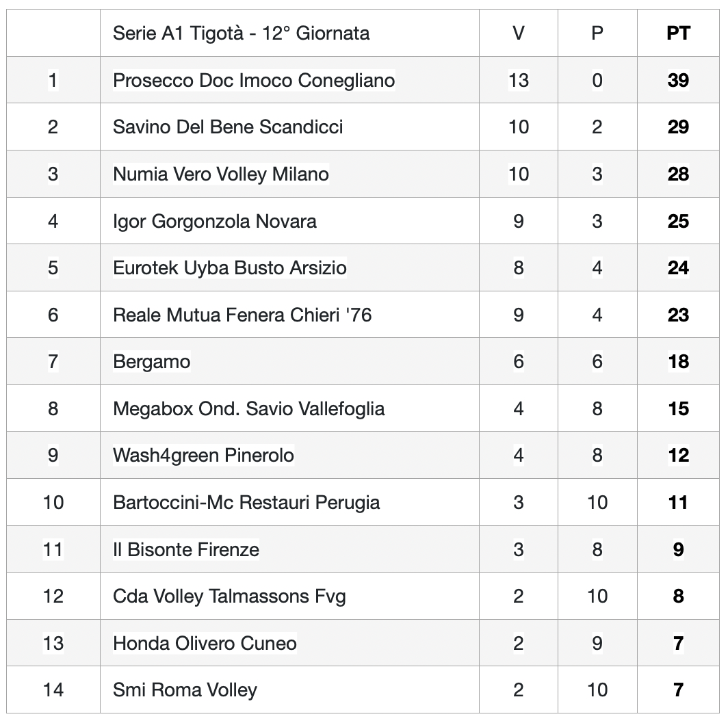Click Smi Roma Volley team name
The width and height of the screenshot is (728, 721).
pos(185,690)
